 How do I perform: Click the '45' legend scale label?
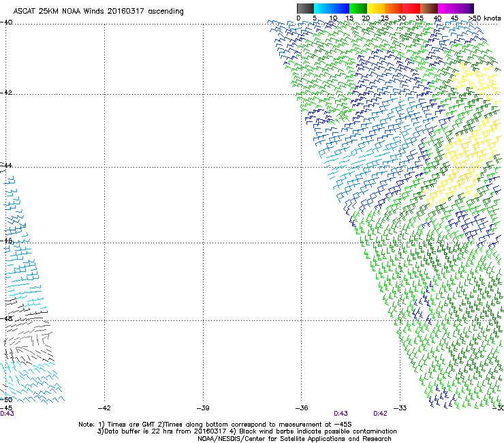pos(454,18)
